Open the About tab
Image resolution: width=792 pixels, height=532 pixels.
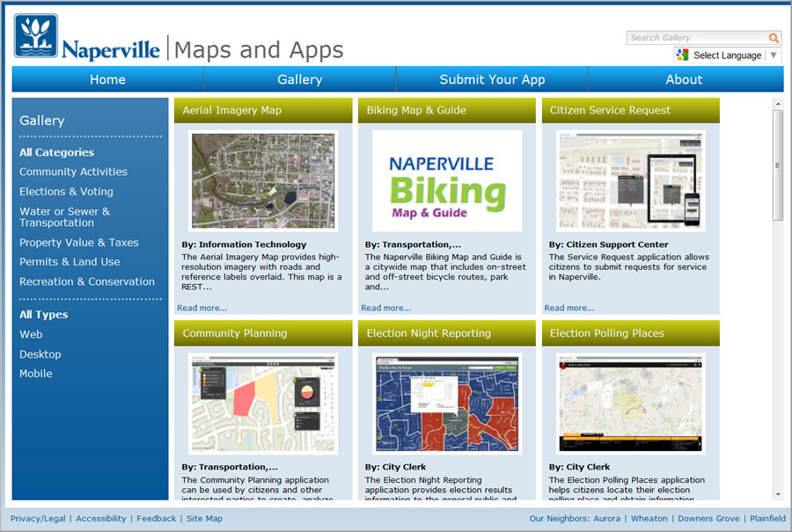[x=684, y=79]
